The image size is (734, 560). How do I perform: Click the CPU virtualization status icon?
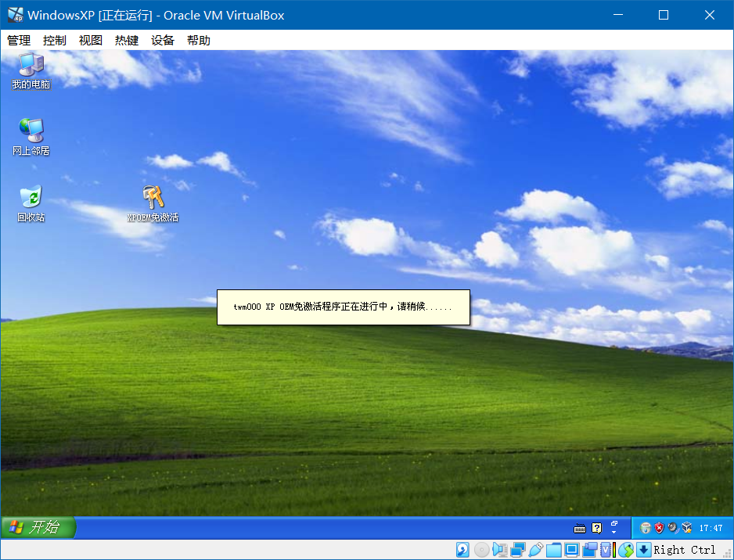(x=607, y=550)
